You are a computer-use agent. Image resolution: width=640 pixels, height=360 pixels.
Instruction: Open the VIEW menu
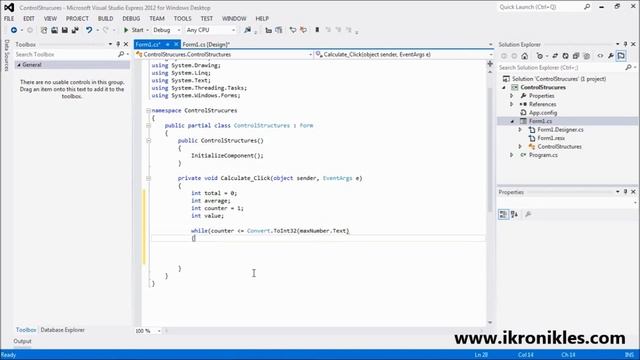[x=50, y=19]
